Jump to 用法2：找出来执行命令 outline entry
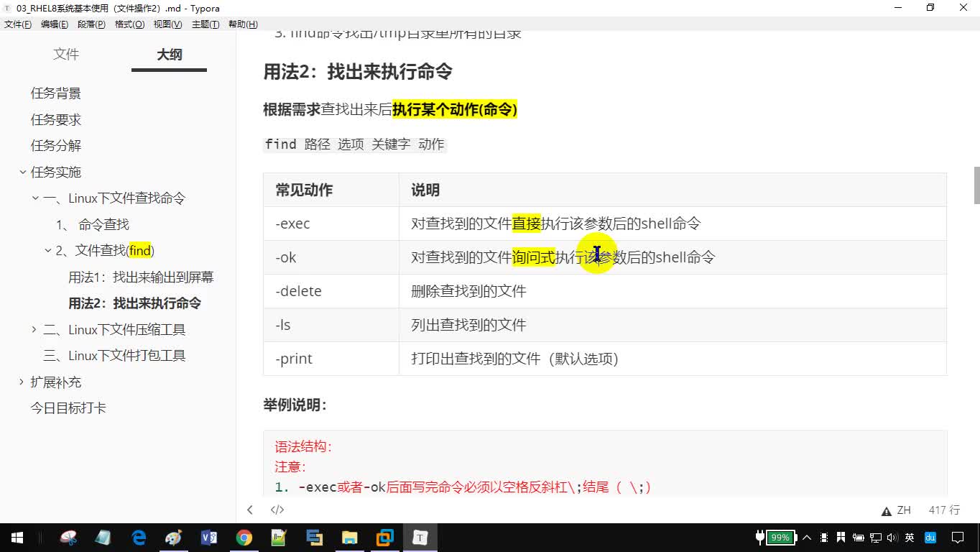The image size is (980, 552). click(x=135, y=303)
